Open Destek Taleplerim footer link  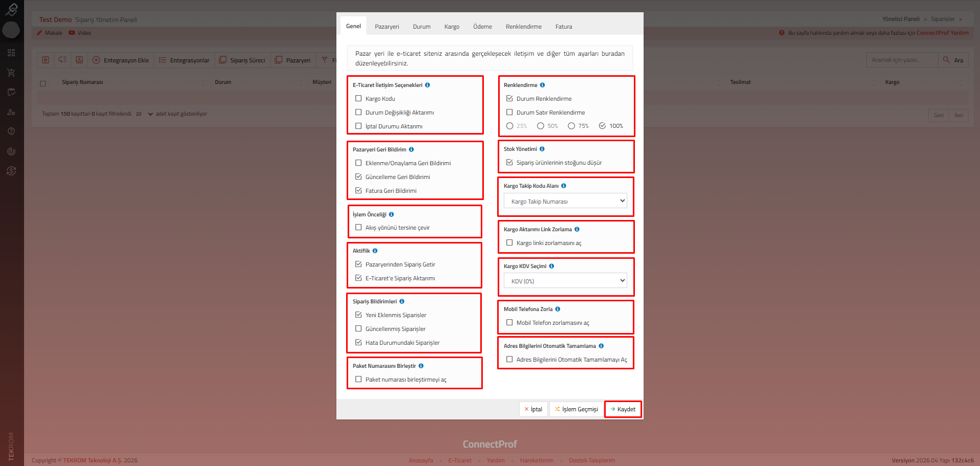[592, 460]
